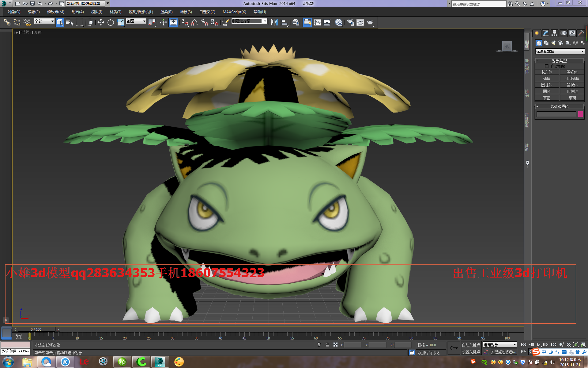Screen dimensions: 588x368
Task: Switch to the Modify panel tab
Action: [x=545, y=33]
